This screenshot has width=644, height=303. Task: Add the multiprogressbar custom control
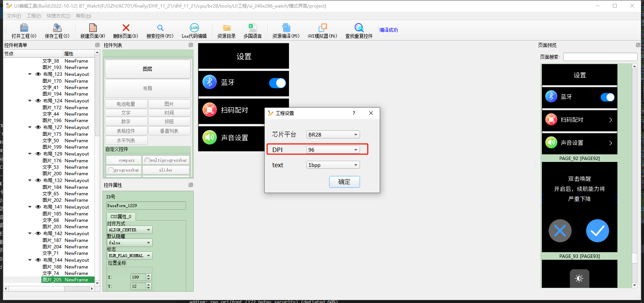166,160
